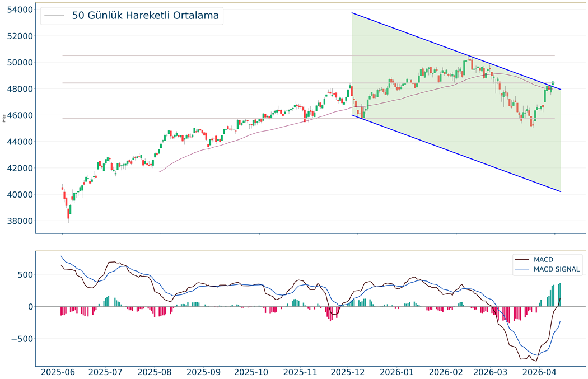The height and width of the screenshot is (379, 588).
Task: Click the 50 Günlük Hareketli Ortalama legend label
Action: click(145, 16)
